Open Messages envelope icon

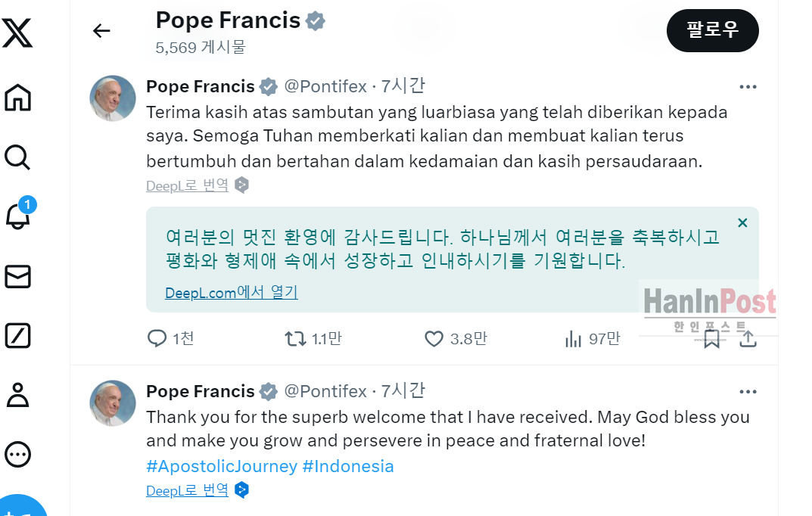coord(17,276)
